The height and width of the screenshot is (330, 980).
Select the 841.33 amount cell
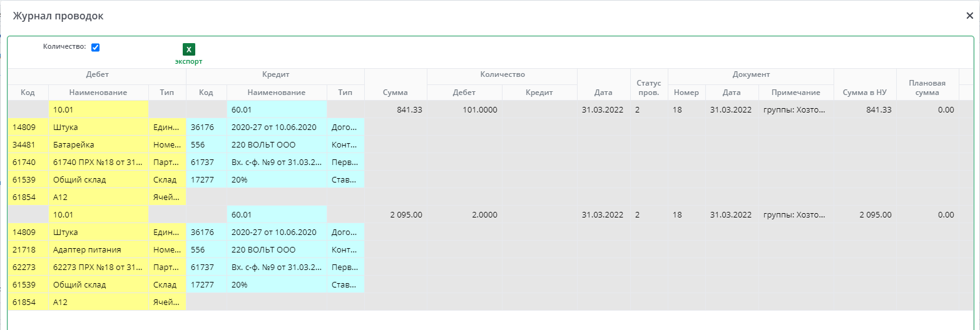[x=395, y=109]
